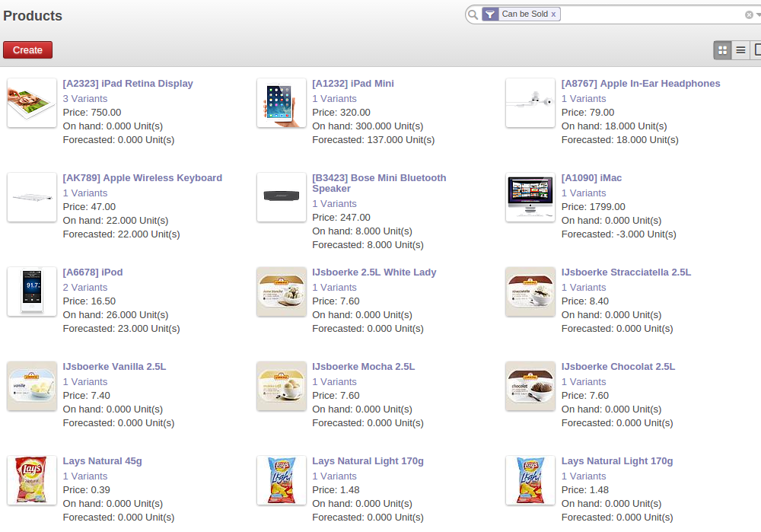Click the iPod thumbnail image
Screen dimensions: 761x532
click(32, 291)
